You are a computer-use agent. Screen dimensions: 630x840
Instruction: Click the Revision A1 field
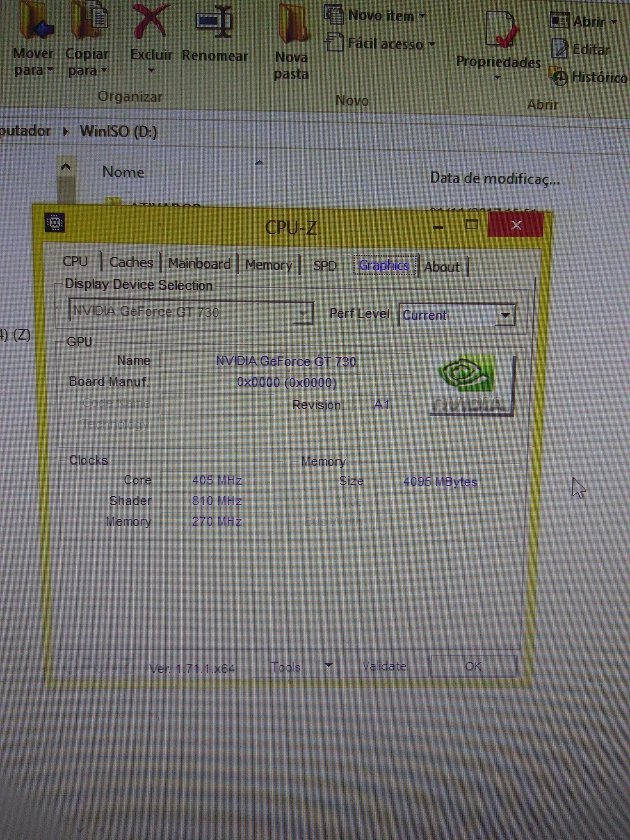pos(382,405)
